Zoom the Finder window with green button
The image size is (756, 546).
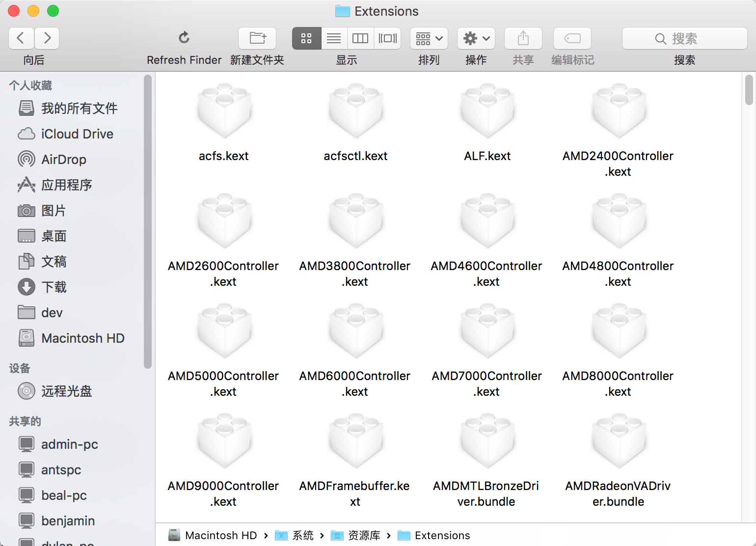(53, 11)
